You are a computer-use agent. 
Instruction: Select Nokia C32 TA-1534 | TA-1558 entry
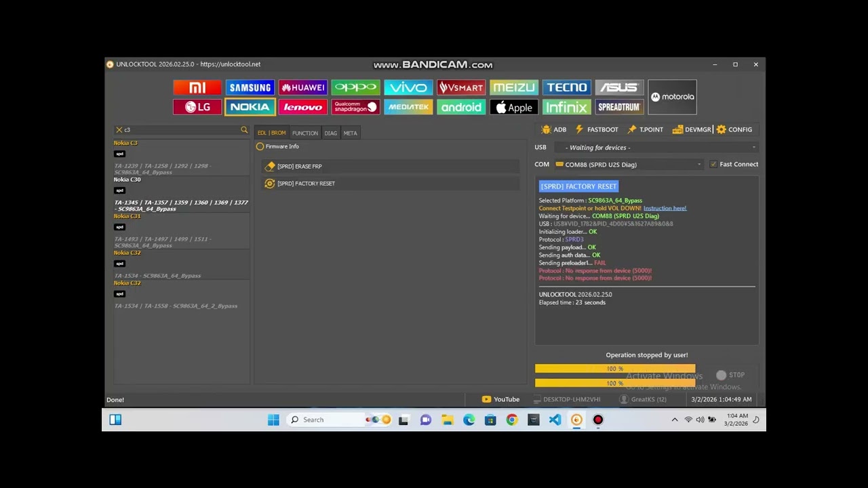pos(181,294)
